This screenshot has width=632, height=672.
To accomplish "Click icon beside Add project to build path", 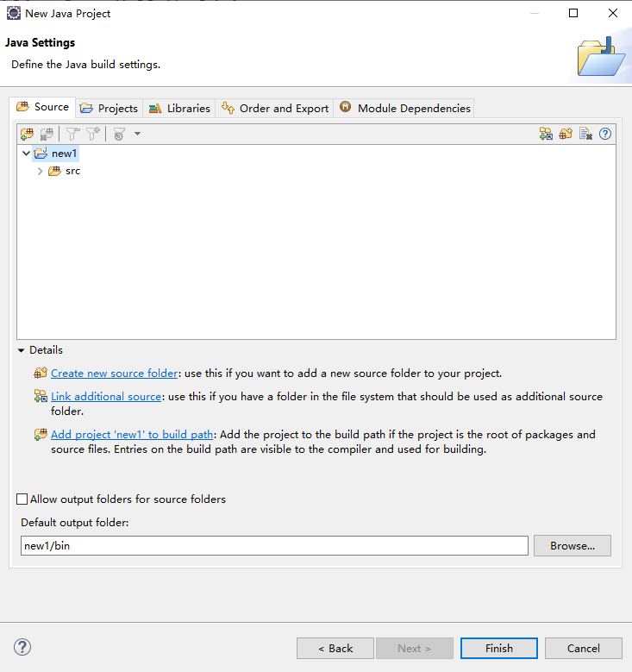I will point(41,434).
